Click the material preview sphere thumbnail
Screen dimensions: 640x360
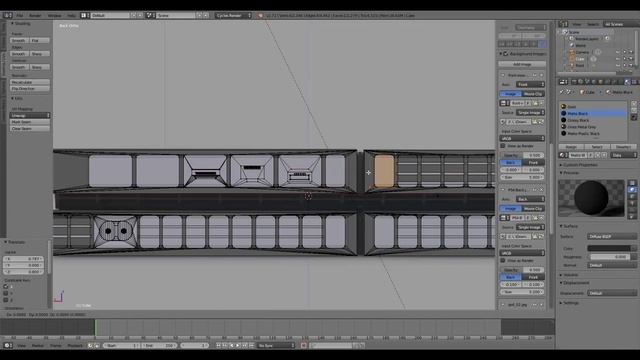pos(591,198)
